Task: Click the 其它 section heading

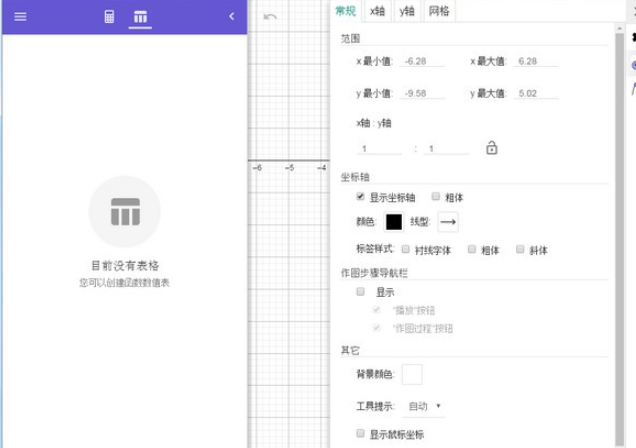Action: (x=350, y=350)
